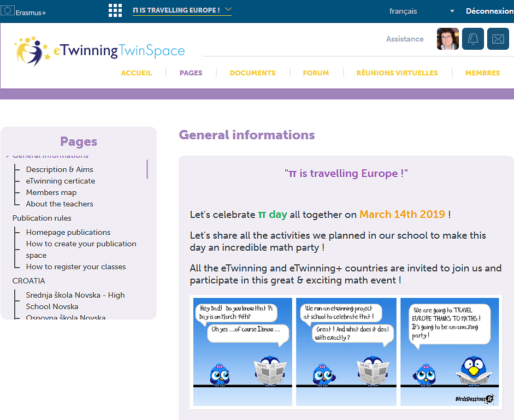Go to the ACCUEIL tab
The image size is (514, 420).
coord(137,73)
